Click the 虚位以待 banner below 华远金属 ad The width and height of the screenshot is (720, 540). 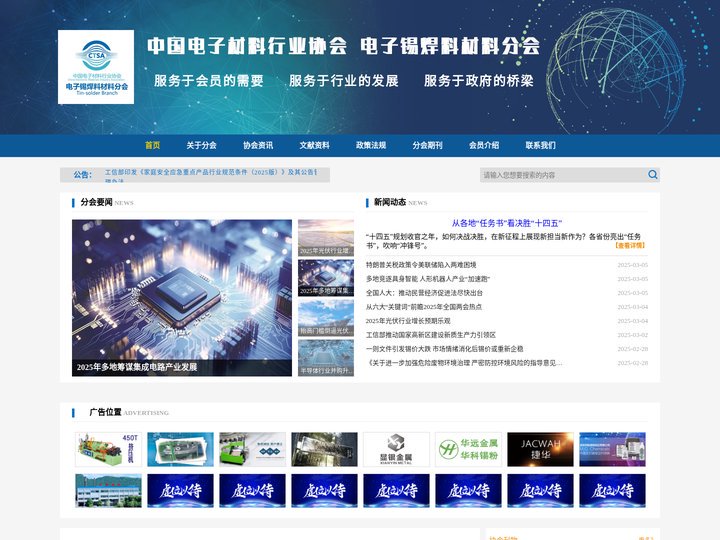pos(468,490)
